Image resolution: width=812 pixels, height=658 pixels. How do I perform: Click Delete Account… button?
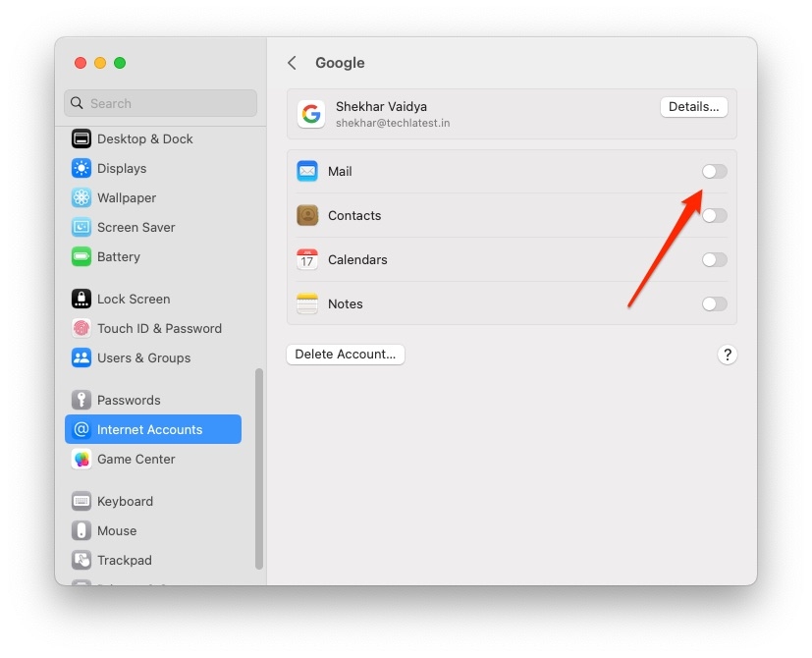click(x=346, y=355)
